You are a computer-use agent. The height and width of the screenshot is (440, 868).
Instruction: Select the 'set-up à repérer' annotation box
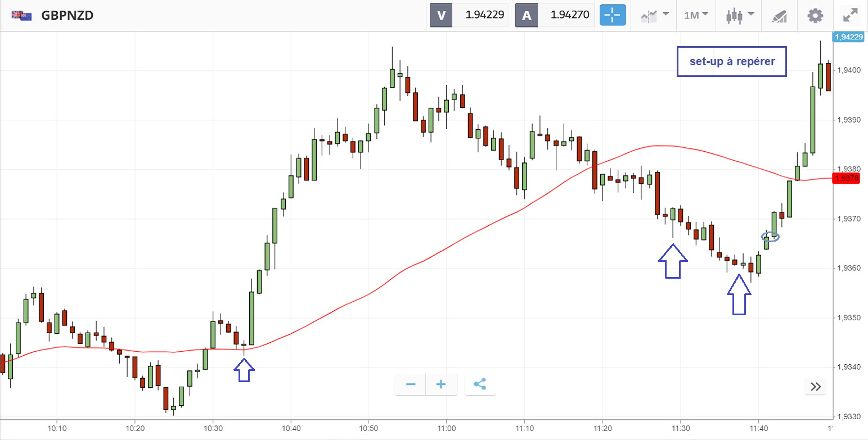click(731, 61)
